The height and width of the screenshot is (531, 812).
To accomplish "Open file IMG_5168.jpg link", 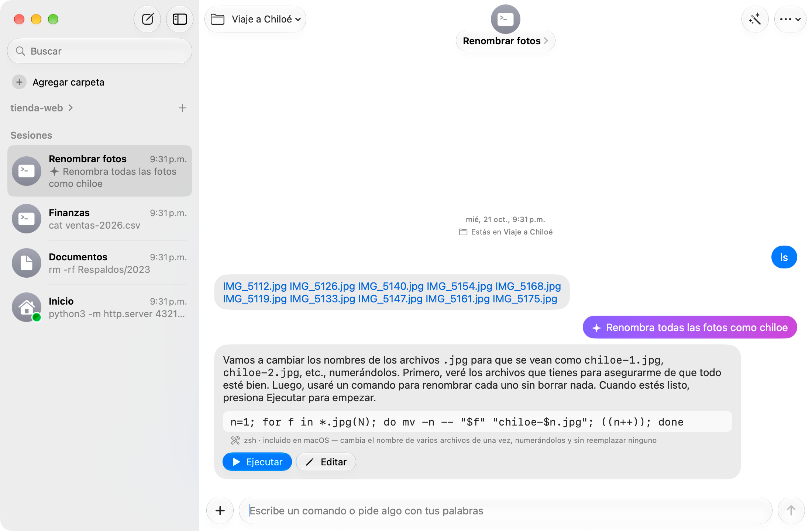I will coord(528,287).
